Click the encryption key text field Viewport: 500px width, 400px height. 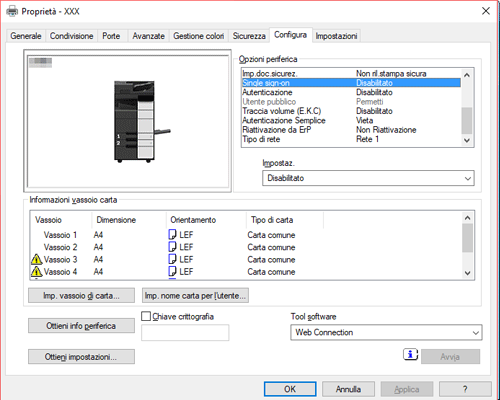pos(185,332)
